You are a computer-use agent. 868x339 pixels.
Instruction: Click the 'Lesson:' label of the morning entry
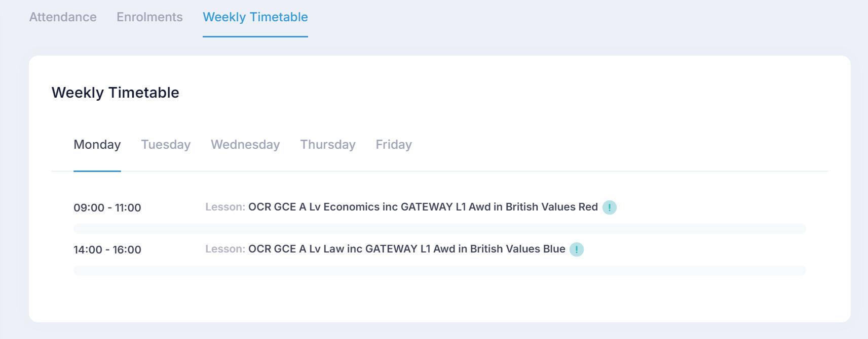tap(225, 207)
